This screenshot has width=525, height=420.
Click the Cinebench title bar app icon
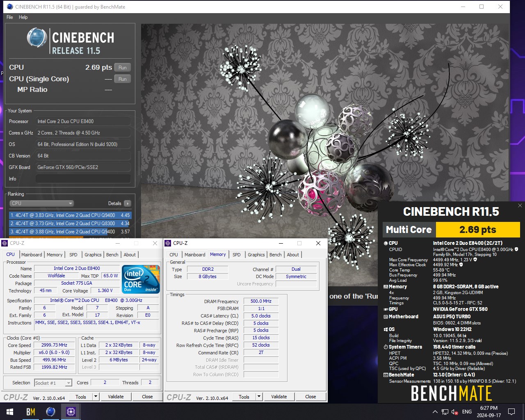point(10,7)
